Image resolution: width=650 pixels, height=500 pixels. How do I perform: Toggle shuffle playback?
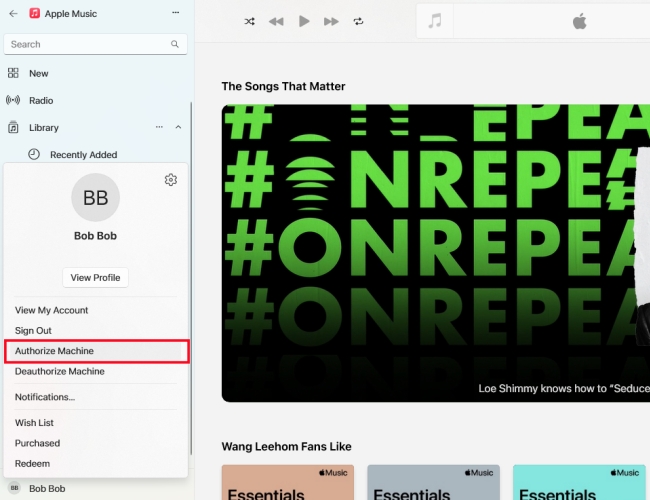click(x=250, y=21)
